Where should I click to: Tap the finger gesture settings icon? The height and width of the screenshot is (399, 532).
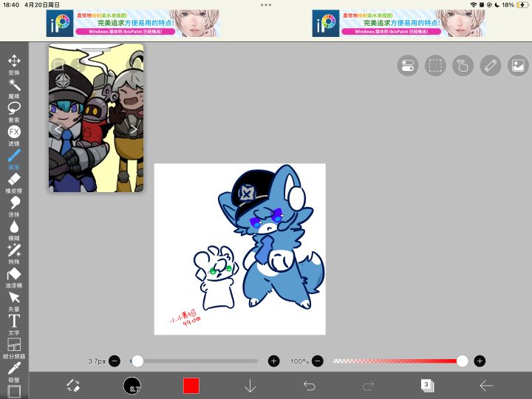coord(463,66)
